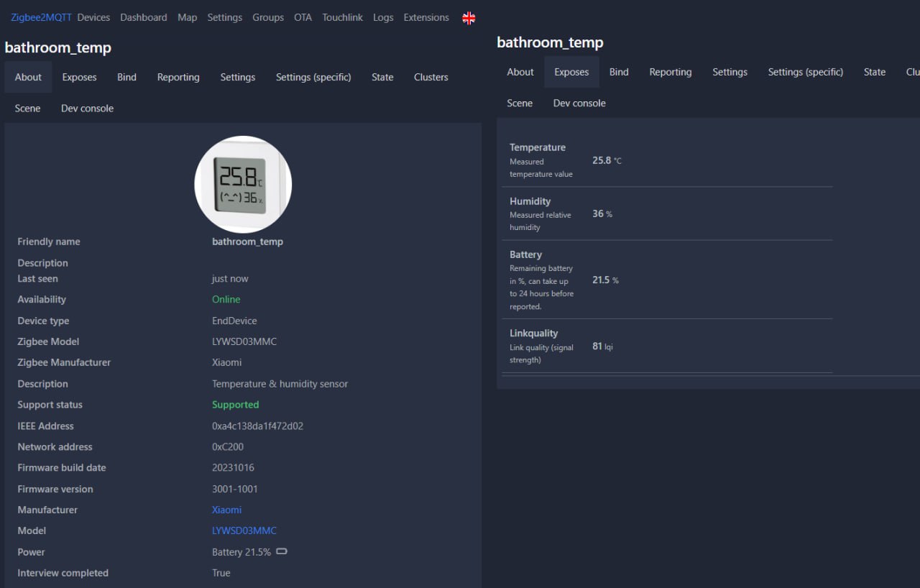
Task: Switch to Reporting tab in right panel
Action: click(670, 72)
